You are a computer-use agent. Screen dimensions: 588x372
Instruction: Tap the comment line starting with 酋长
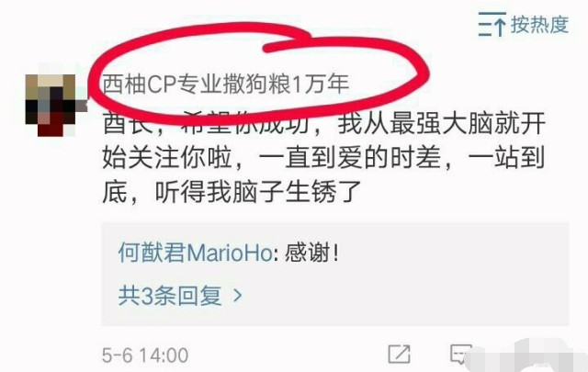click(x=324, y=123)
